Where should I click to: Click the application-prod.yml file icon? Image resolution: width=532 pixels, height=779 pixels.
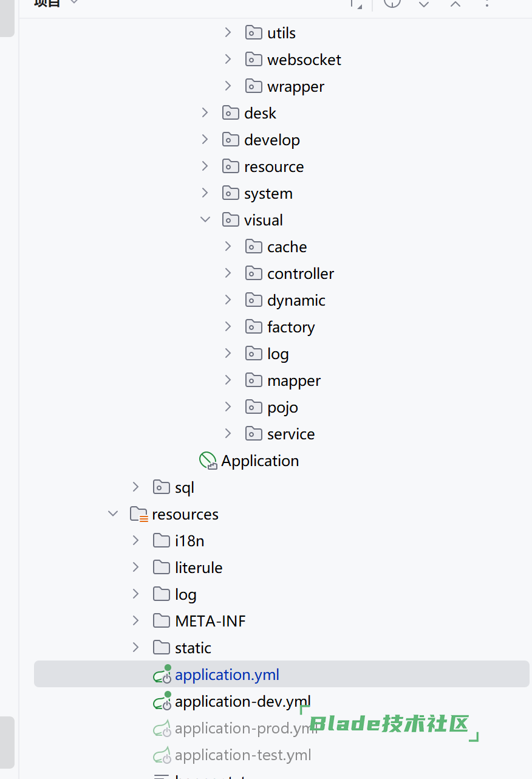pos(162,728)
